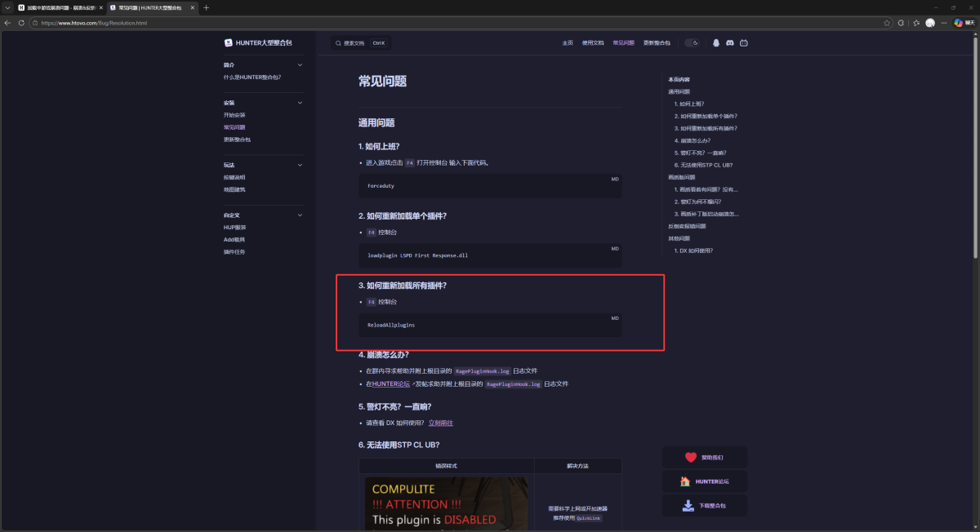The width and height of the screenshot is (980, 532).
Task: Click the 下载整合包 download button
Action: (x=704, y=506)
